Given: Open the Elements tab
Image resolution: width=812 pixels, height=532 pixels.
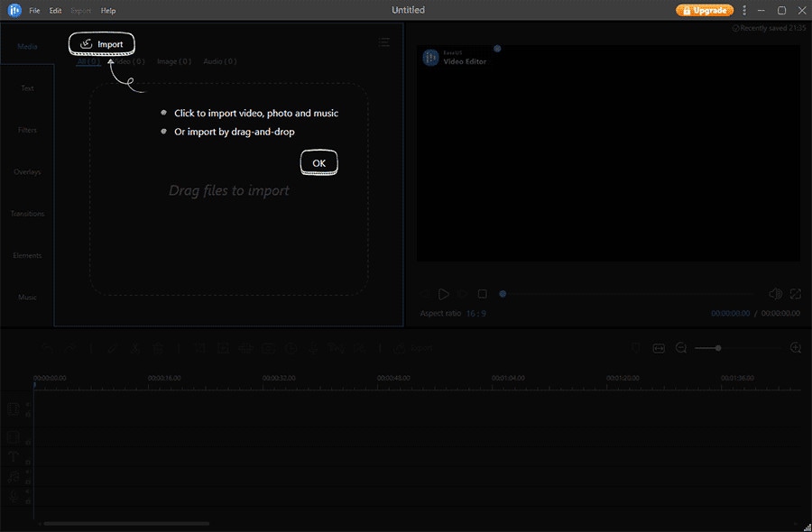Looking at the screenshot, I should click(27, 256).
